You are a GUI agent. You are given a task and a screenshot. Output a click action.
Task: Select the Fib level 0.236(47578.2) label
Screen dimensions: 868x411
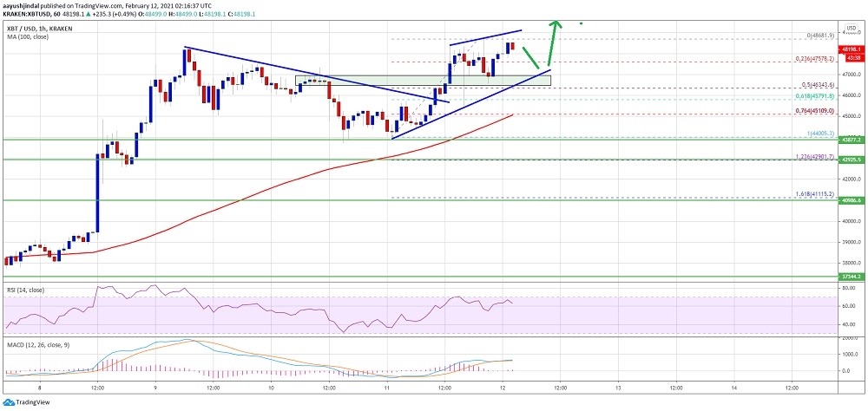point(816,59)
